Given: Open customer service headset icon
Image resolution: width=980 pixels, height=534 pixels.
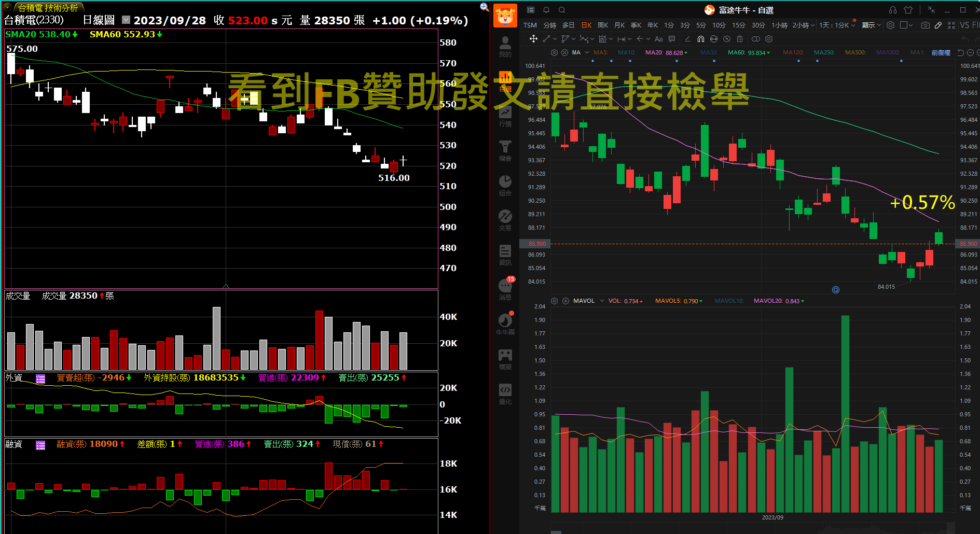Looking at the screenshot, I should (x=893, y=10).
